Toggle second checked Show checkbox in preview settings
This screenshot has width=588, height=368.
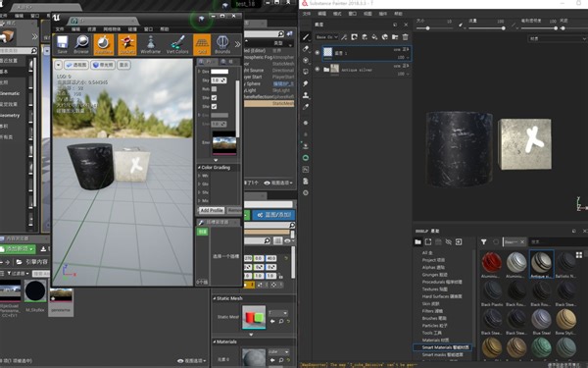point(214,106)
